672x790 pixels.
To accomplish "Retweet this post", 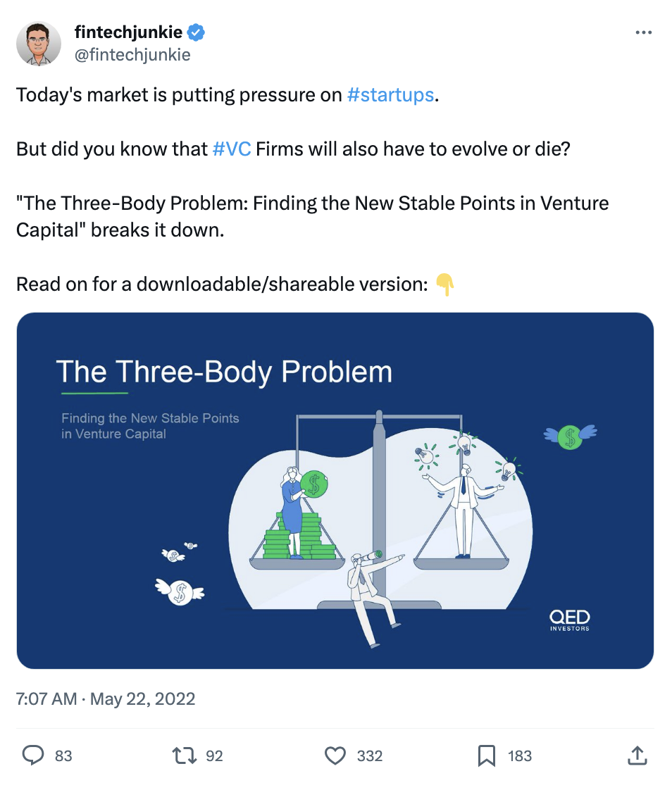I will (185, 755).
